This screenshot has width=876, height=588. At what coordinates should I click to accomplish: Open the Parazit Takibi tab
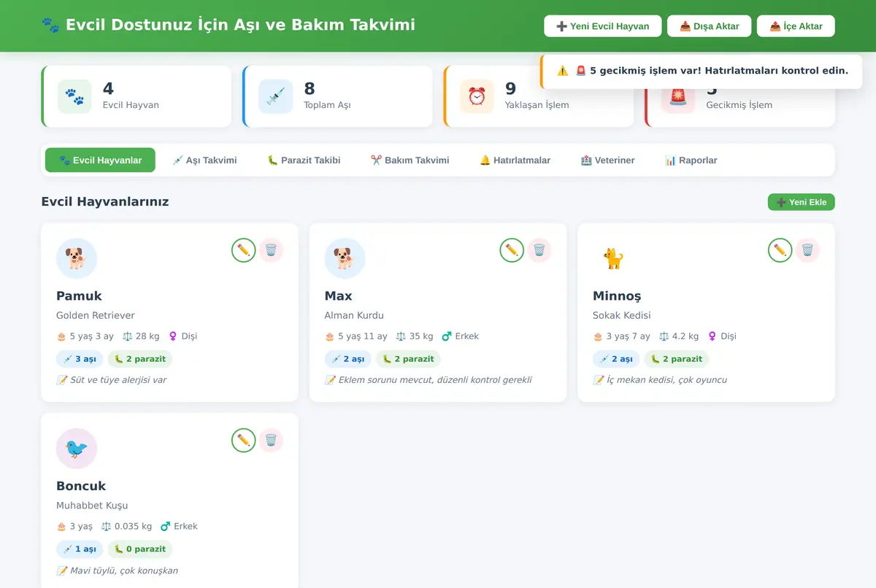(x=304, y=160)
